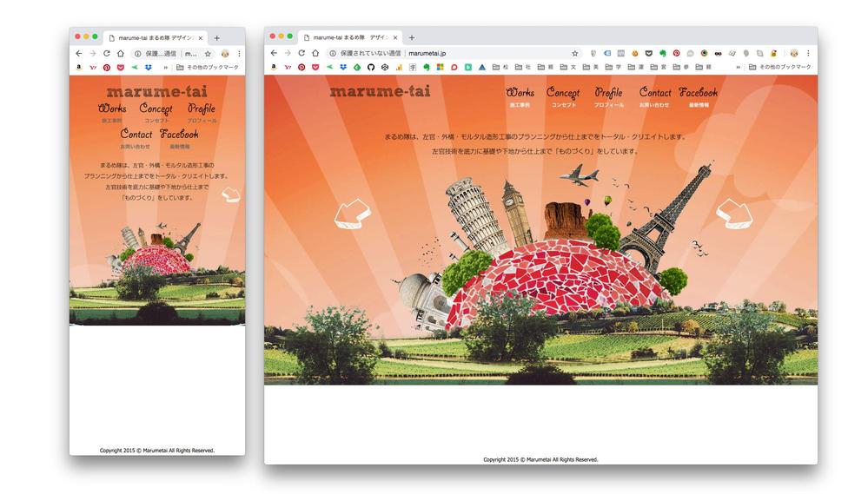Open Contact link in the narrow window page
The height and width of the screenshot is (494, 868).
pos(136,138)
